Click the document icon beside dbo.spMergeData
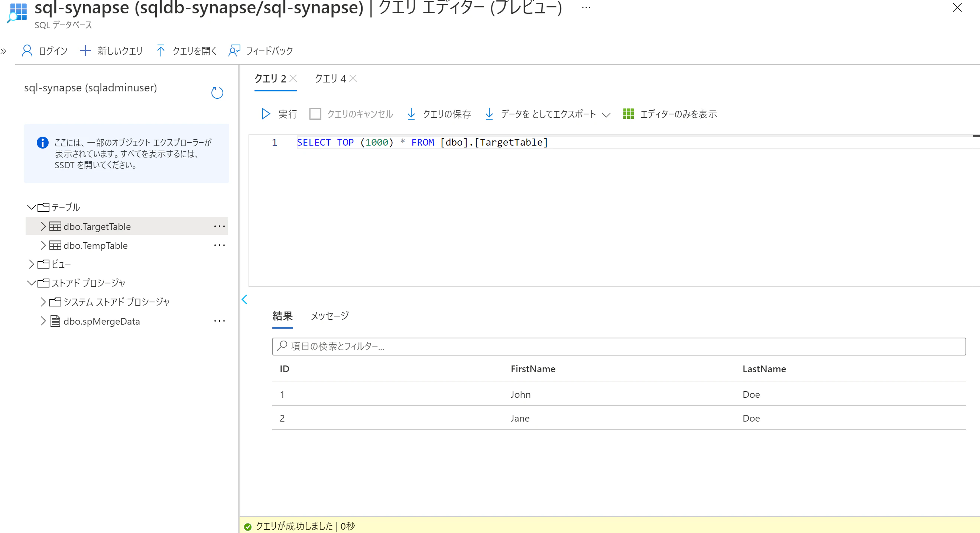 (x=55, y=321)
